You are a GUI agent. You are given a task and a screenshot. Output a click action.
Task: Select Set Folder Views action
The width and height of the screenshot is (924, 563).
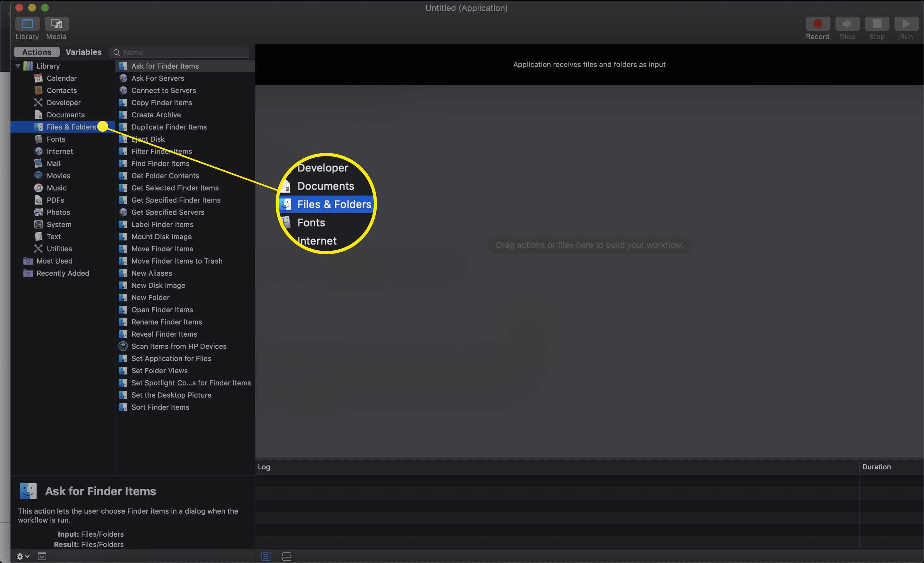(x=185, y=370)
